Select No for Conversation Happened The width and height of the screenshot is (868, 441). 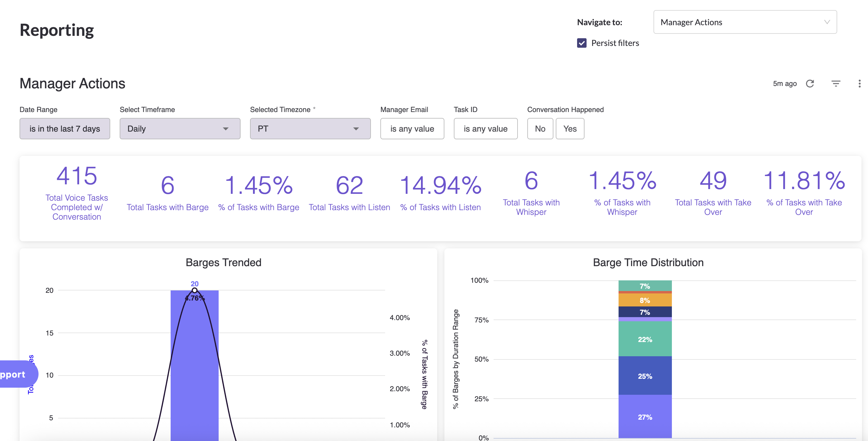[x=540, y=129]
